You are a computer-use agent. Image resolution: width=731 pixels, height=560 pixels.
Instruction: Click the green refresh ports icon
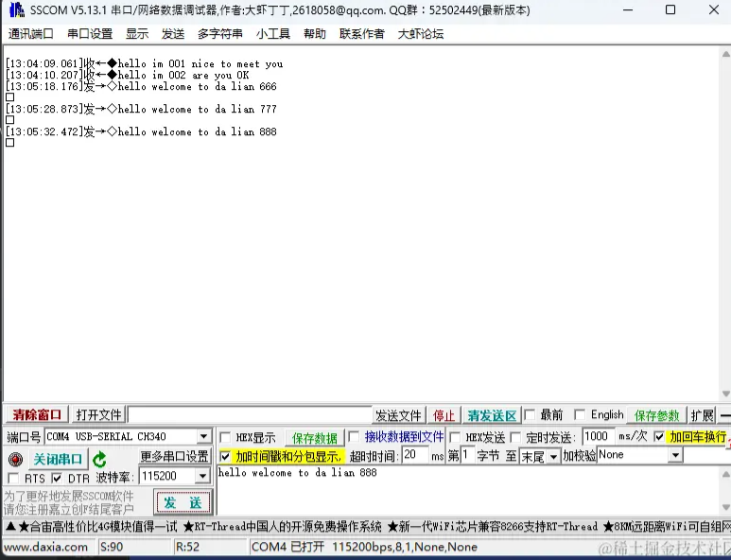[x=99, y=460]
